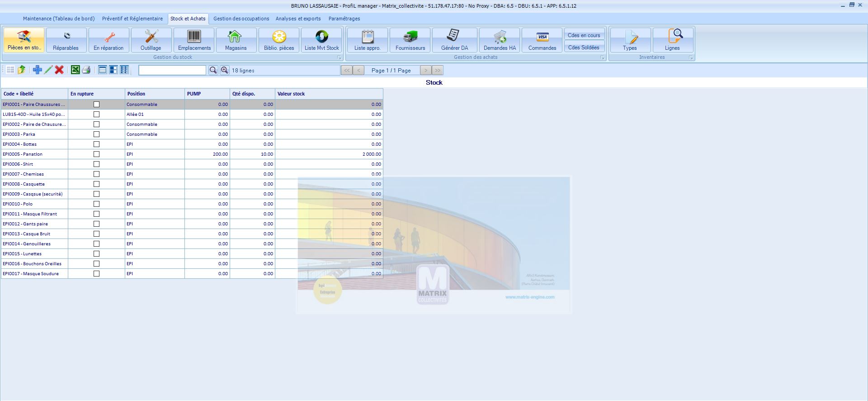
Task: Go to last page button
Action: click(x=438, y=70)
